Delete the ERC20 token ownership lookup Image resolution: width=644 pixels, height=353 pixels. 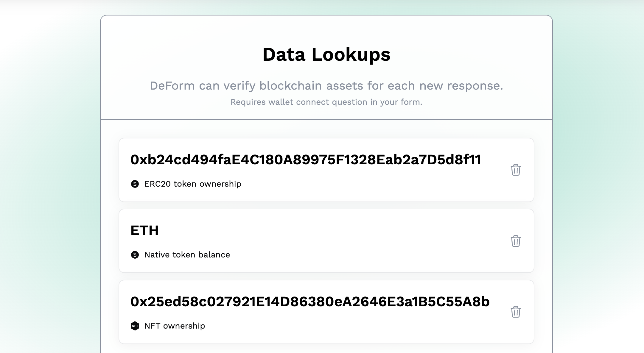point(516,170)
